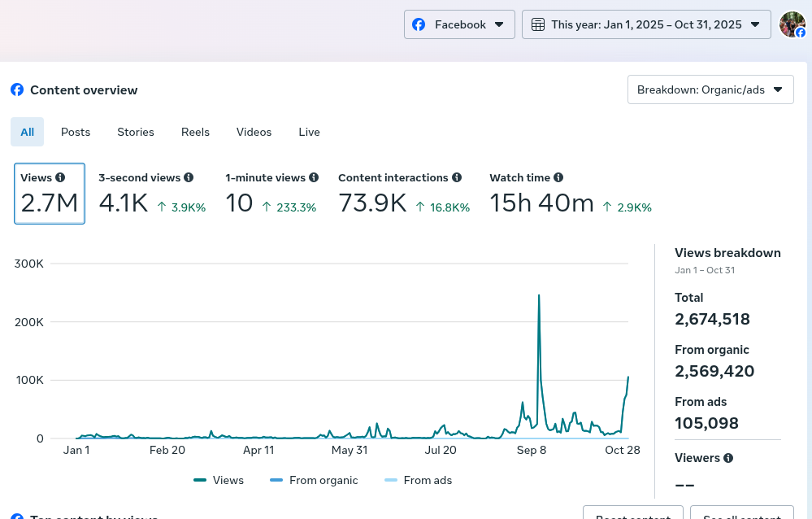
Task: Open the date range picker dropdown
Action: click(x=646, y=24)
